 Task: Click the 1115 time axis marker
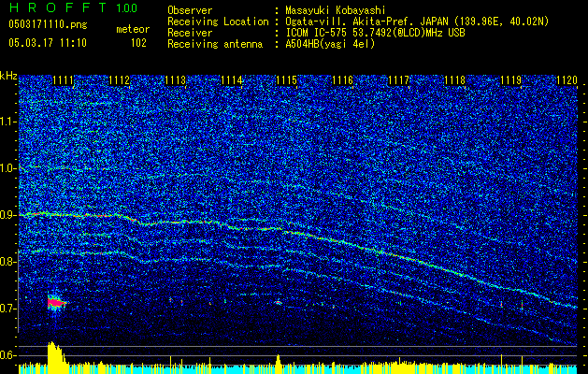286,79
